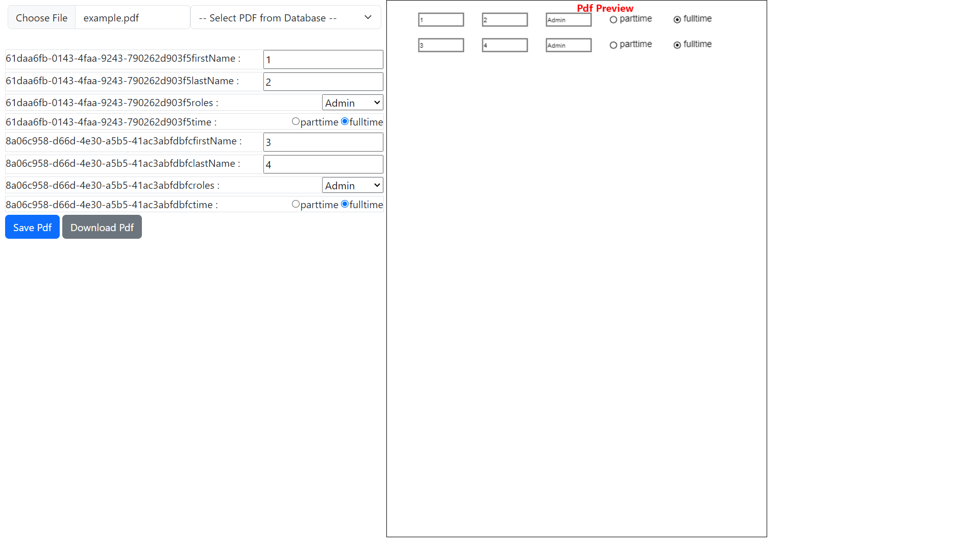Open the first roles Admin dropdown

352,102
